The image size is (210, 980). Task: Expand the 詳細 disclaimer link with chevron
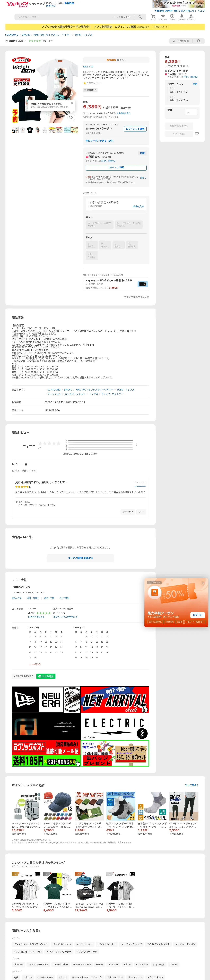click(143, 178)
